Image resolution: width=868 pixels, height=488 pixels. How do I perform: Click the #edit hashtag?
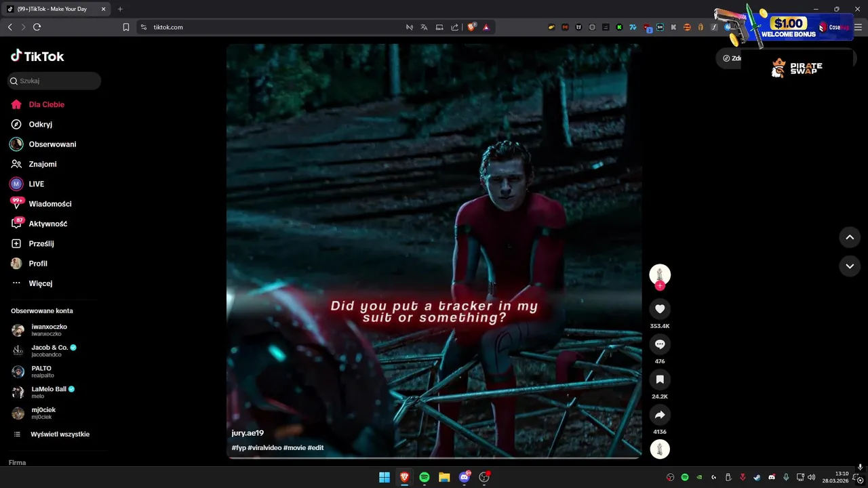(315, 448)
